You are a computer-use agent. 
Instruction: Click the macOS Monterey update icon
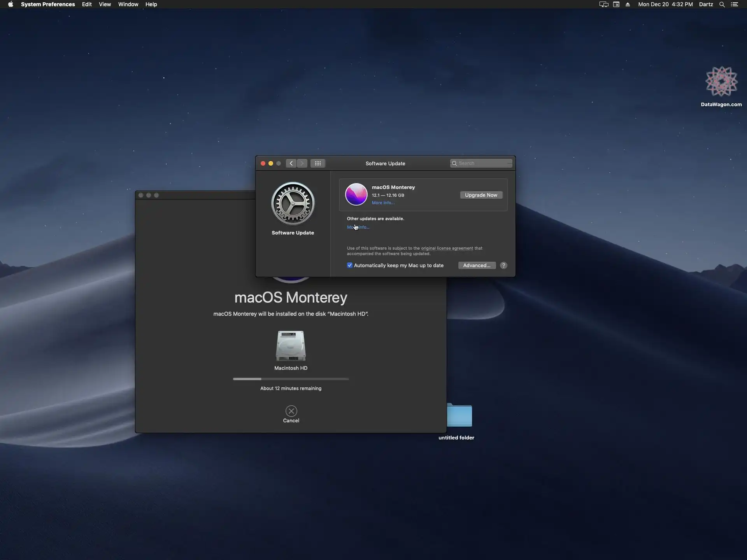356,194
